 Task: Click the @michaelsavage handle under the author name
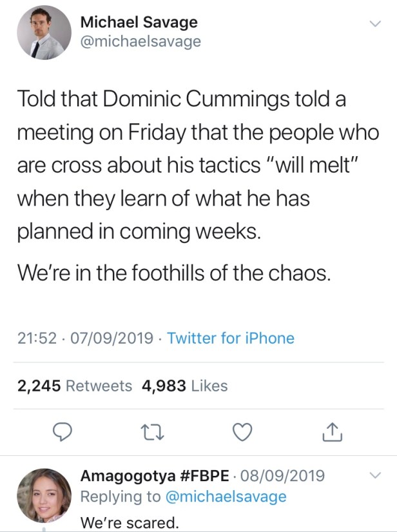point(140,42)
